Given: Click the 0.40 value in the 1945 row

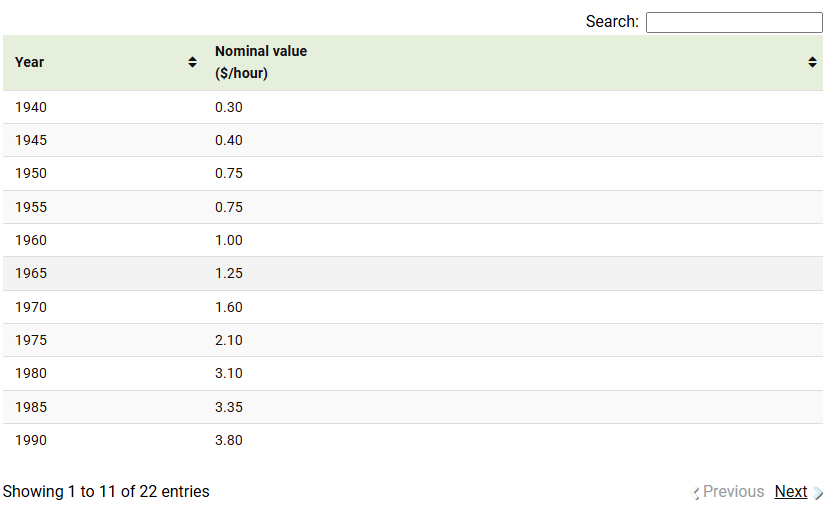Looking at the screenshot, I should tap(229, 140).
